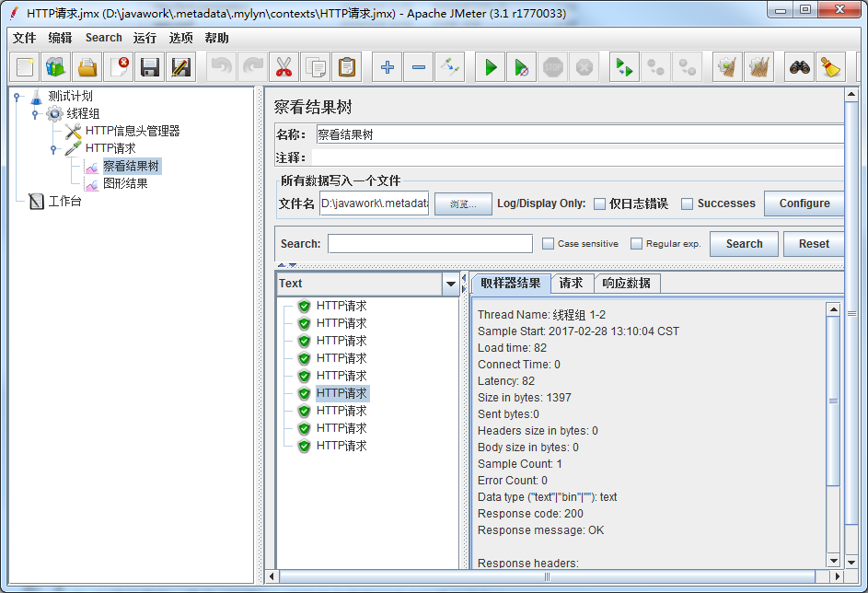Screen dimensions: 868x593
Task: Stop the running test
Action: pyautogui.click(x=553, y=66)
